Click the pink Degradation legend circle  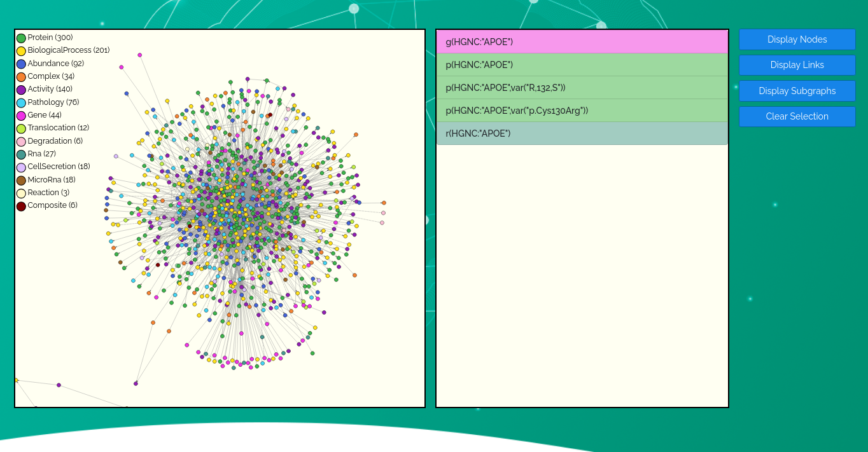[x=21, y=142]
